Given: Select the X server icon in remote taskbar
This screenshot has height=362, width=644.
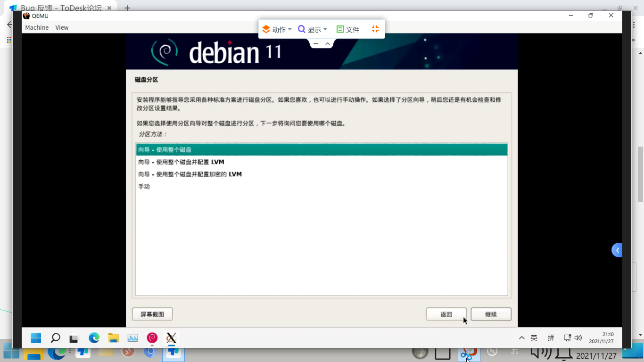Looking at the screenshot, I should [x=172, y=338].
